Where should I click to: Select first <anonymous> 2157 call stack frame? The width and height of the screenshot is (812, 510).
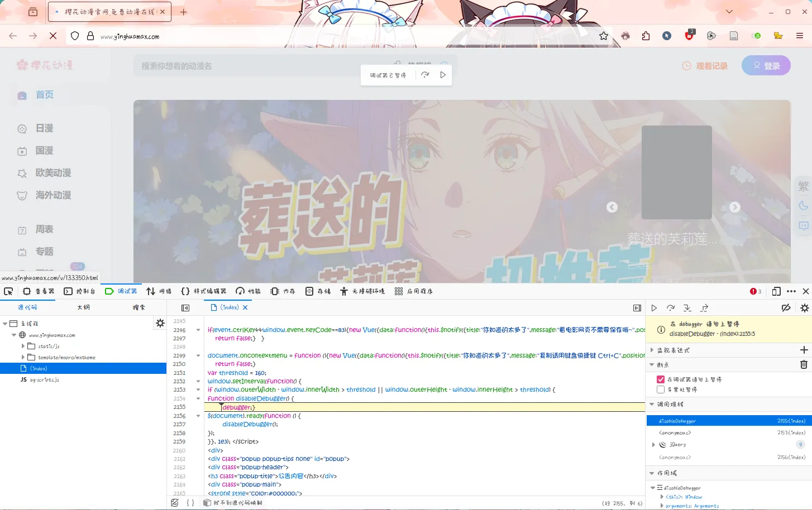[x=729, y=432]
